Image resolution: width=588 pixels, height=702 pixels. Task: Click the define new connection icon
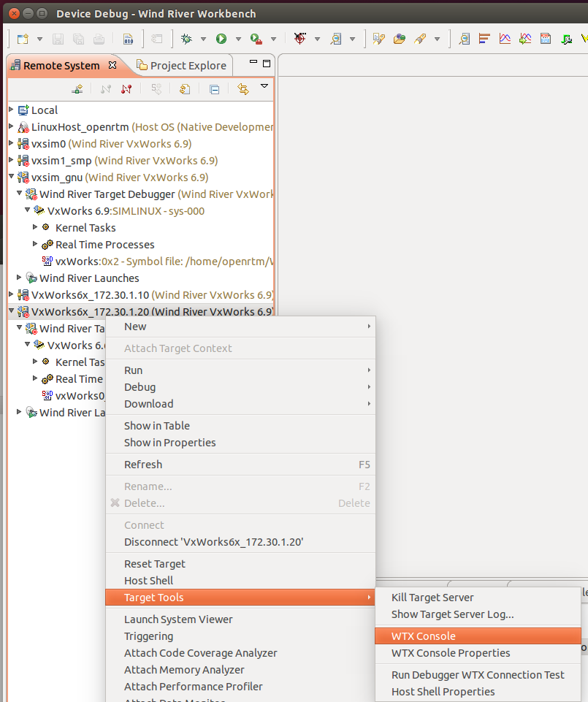tap(77, 89)
